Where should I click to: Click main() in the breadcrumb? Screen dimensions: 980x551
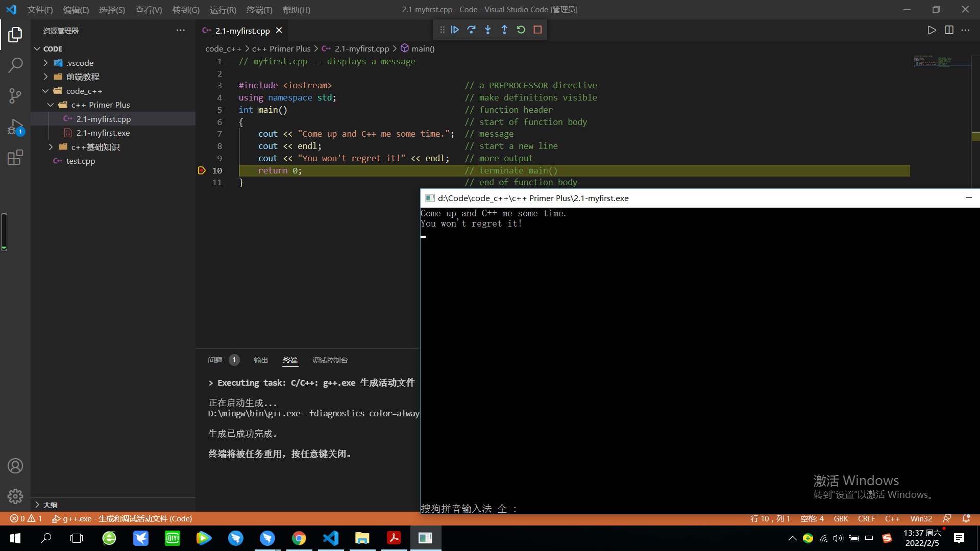423,48
